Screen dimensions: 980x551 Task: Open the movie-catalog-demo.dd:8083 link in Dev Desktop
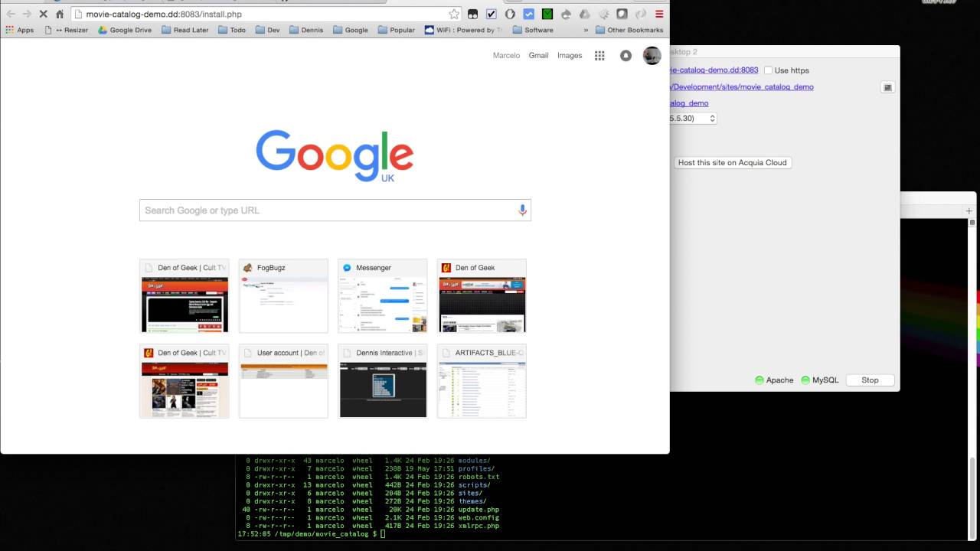tap(714, 70)
